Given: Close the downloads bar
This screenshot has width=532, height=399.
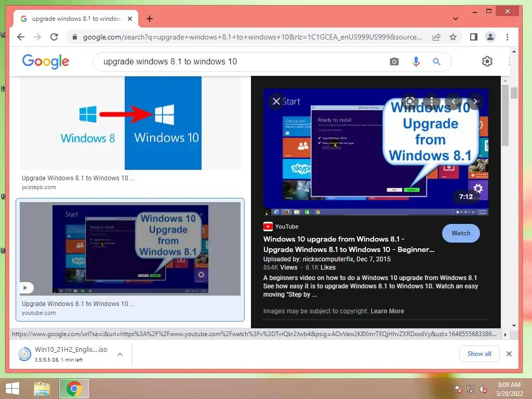Looking at the screenshot, I should point(509,354).
